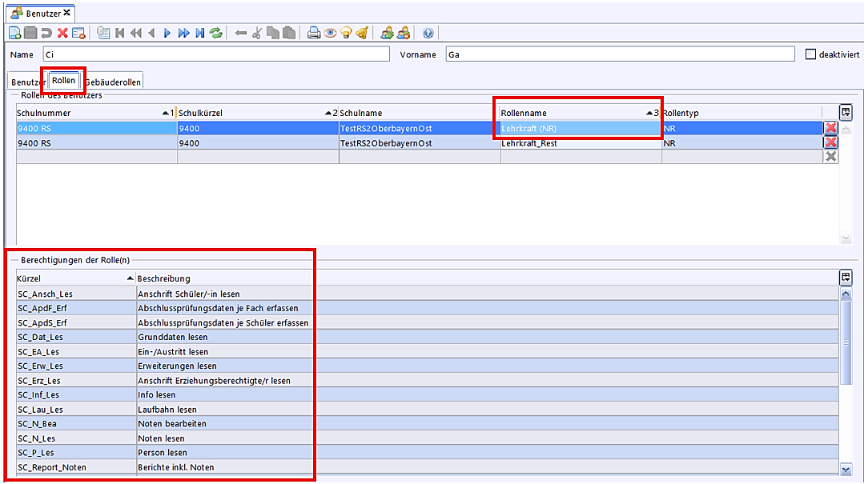Viewport: 868px width, 484px height.
Task: Click the save disk icon
Action: click(x=31, y=33)
